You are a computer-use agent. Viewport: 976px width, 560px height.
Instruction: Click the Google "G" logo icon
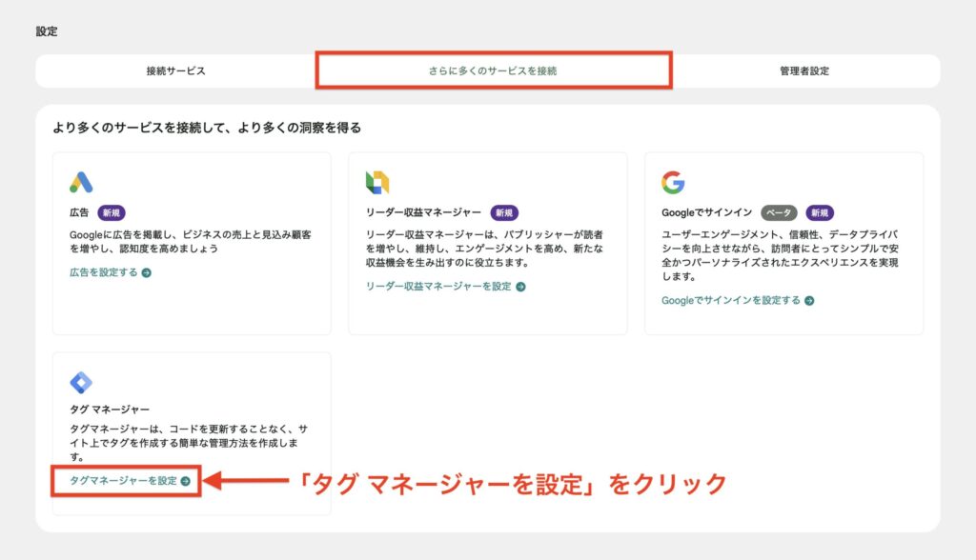[x=673, y=182]
